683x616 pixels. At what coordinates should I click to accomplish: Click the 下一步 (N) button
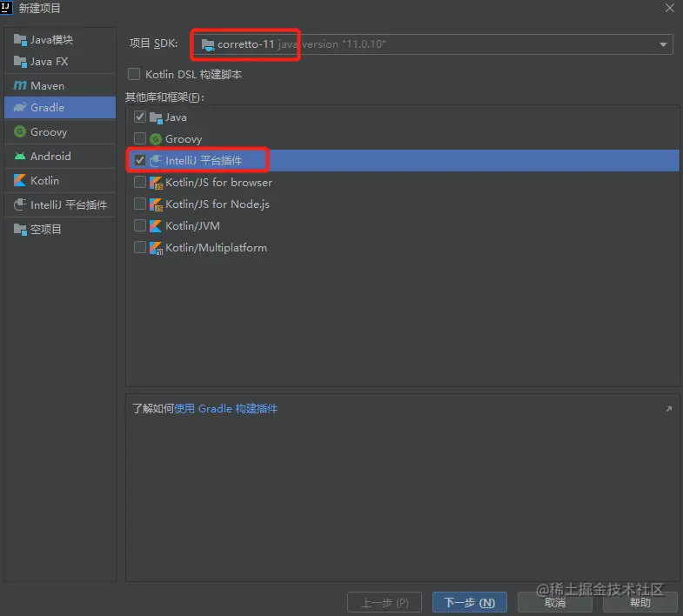pos(470,602)
